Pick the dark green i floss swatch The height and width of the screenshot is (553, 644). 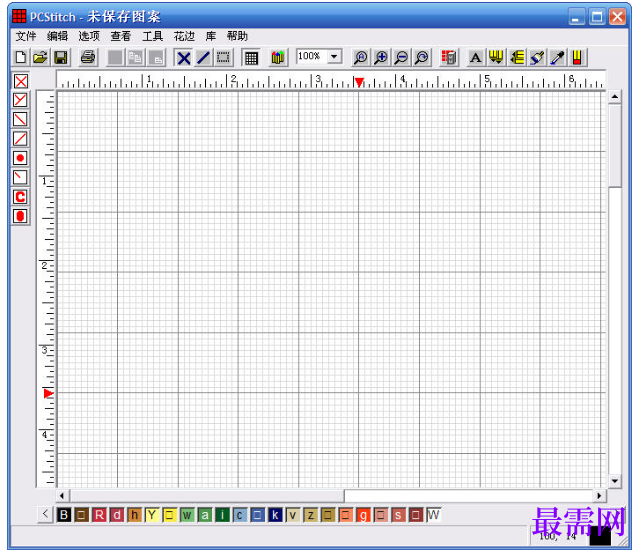(222, 515)
